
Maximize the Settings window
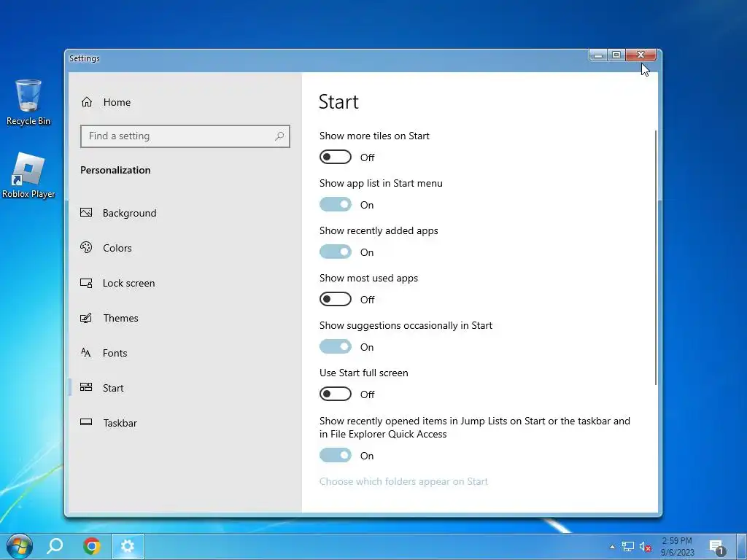[616, 55]
